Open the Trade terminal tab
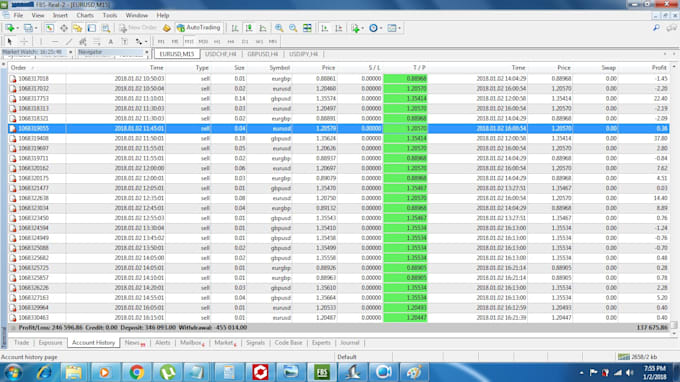The height and width of the screenshot is (382, 680). click(x=21, y=343)
